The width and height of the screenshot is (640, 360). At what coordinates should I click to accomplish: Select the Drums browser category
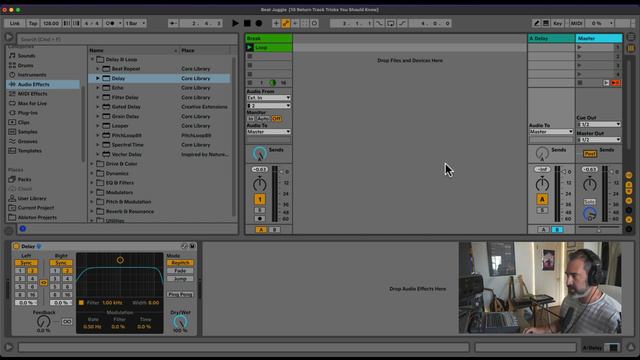tap(25, 65)
